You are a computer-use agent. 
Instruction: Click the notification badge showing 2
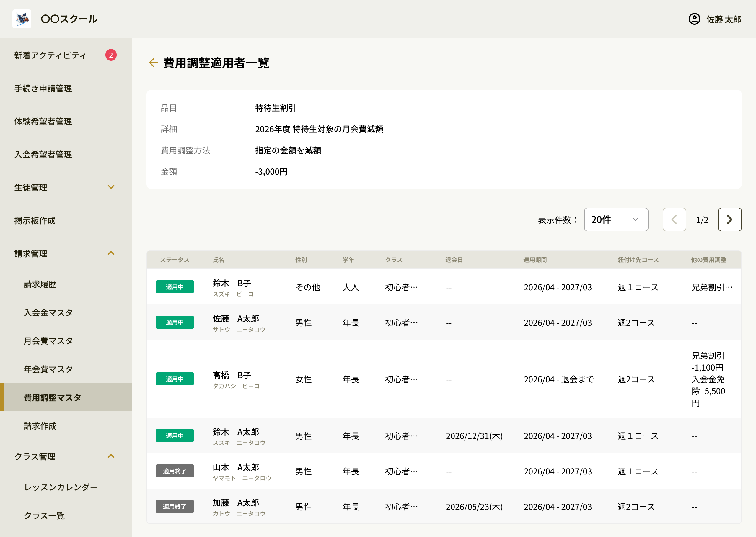[x=111, y=55]
